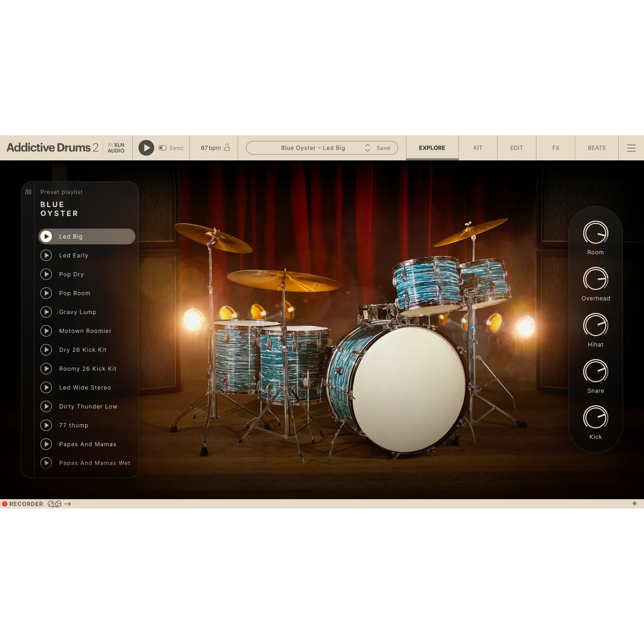This screenshot has width=644, height=644.
Task: Play the 77 thump preset
Action: click(x=46, y=425)
